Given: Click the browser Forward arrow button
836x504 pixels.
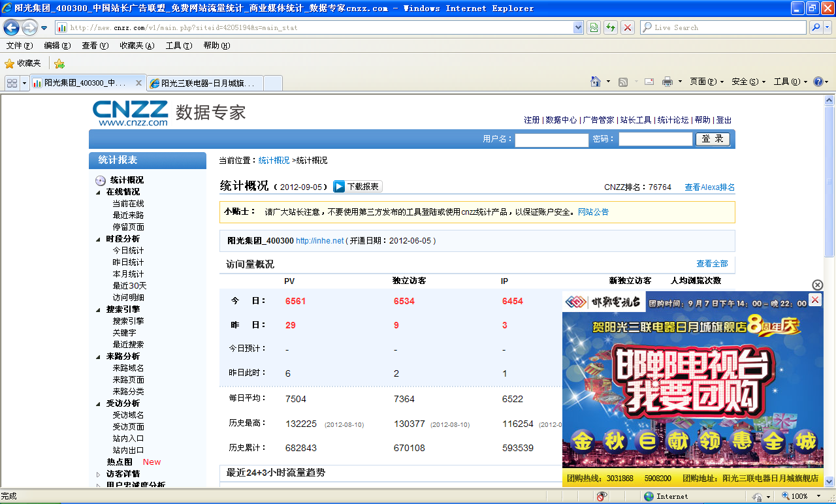Looking at the screenshot, I should (29, 27).
